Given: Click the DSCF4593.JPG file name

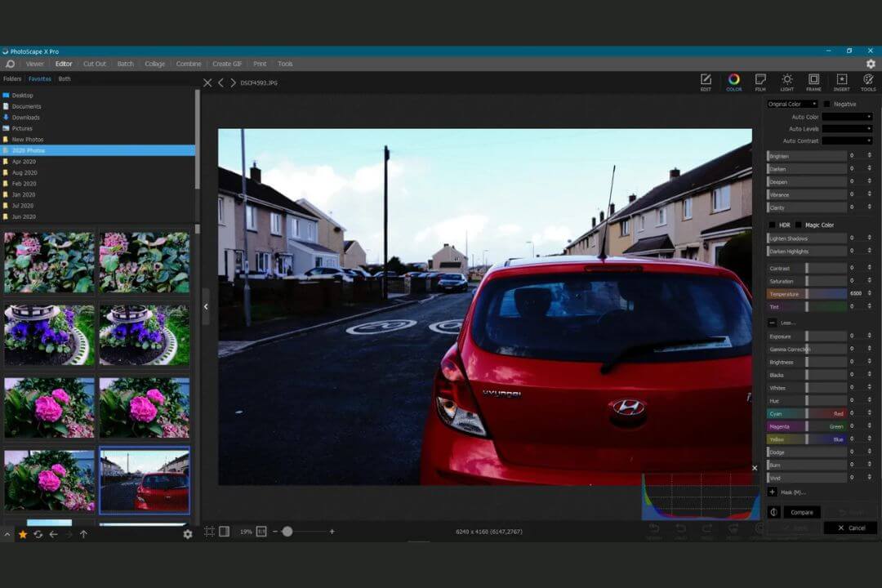Looking at the screenshot, I should (259, 82).
